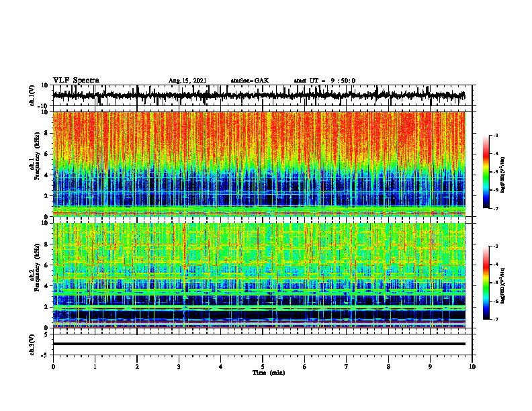Click the ch.1 Frequency (kHz) axis label

tap(35, 156)
